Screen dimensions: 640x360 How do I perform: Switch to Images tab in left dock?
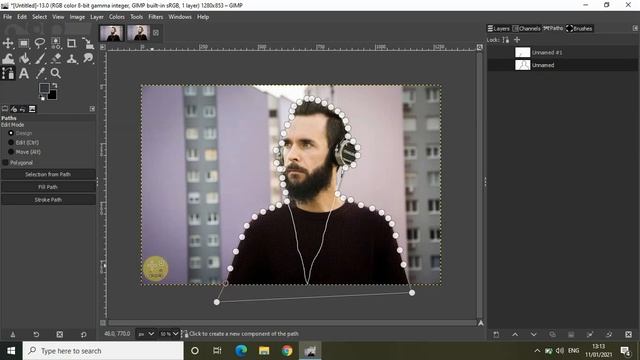coord(32,109)
